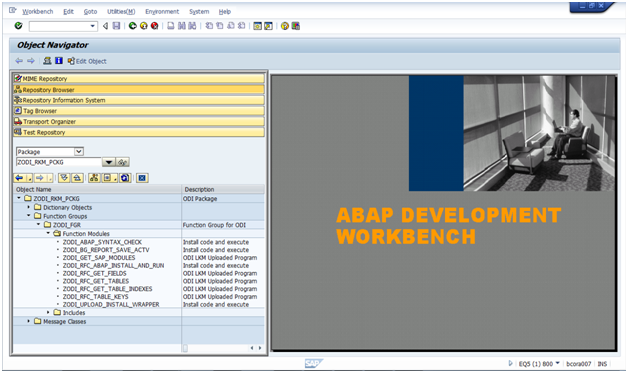The height and width of the screenshot is (373, 628).
Task: Open the MIME Repository browser
Action: (x=139, y=79)
